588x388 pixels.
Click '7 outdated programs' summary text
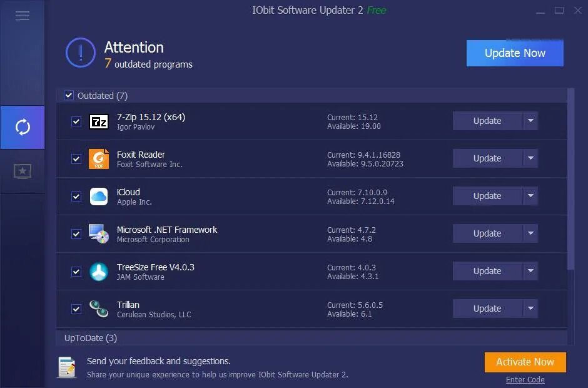tap(148, 64)
